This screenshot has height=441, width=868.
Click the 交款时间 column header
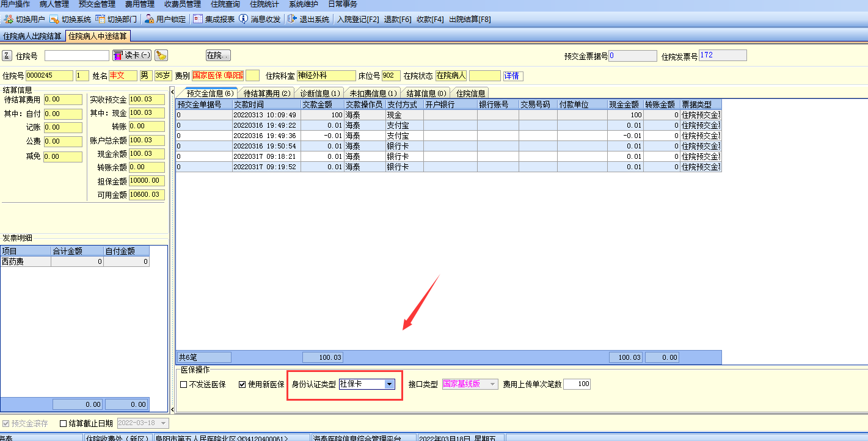click(x=266, y=104)
